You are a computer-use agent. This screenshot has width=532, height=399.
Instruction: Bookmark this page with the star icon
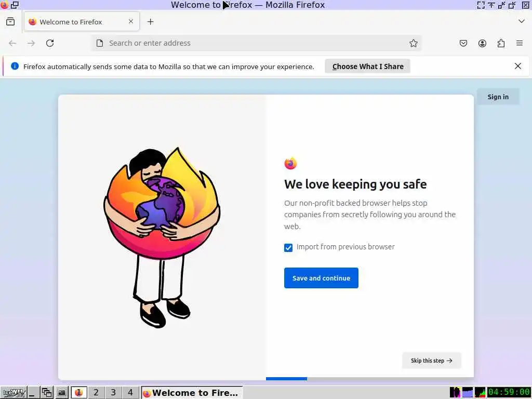pyautogui.click(x=413, y=43)
